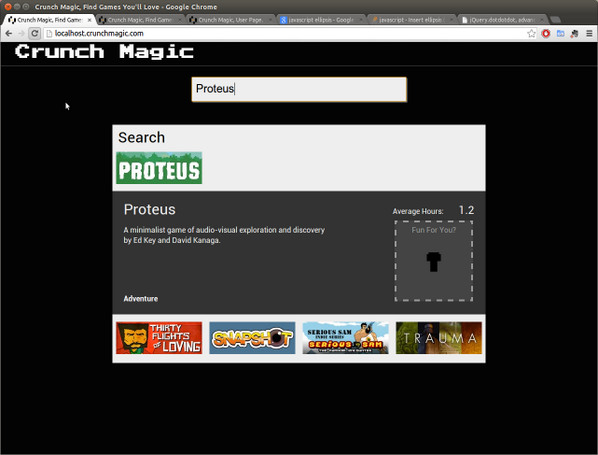Switch to javascript ellipsis Google tab

[320, 19]
